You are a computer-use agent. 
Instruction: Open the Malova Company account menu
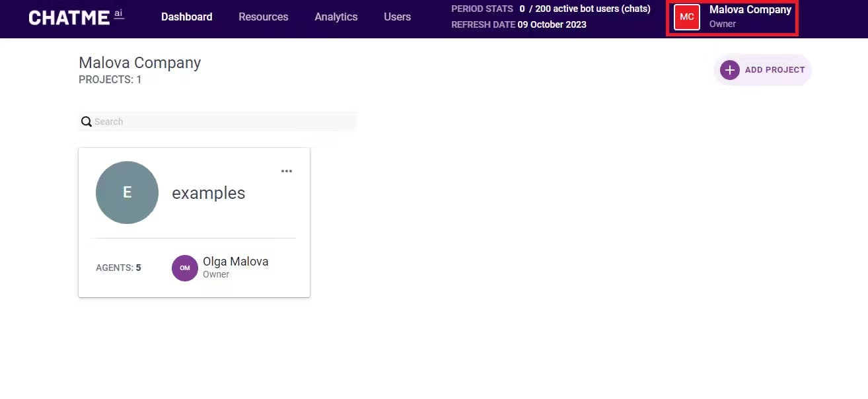(732, 18)
